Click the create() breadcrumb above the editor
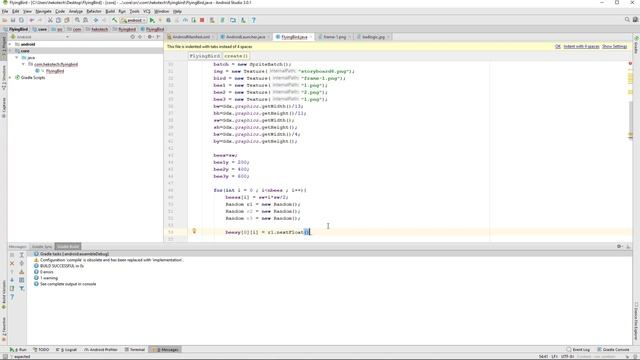 (x=236, y=56)
